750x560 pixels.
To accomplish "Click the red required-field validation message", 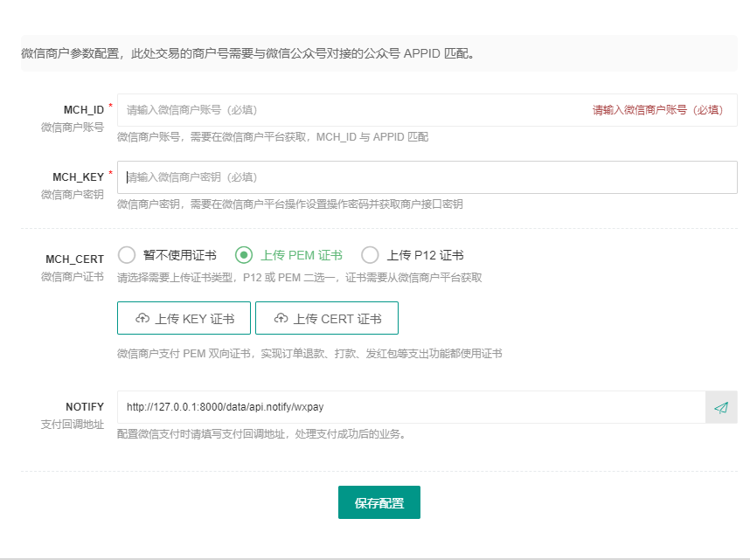I will (x=657, y=110).
